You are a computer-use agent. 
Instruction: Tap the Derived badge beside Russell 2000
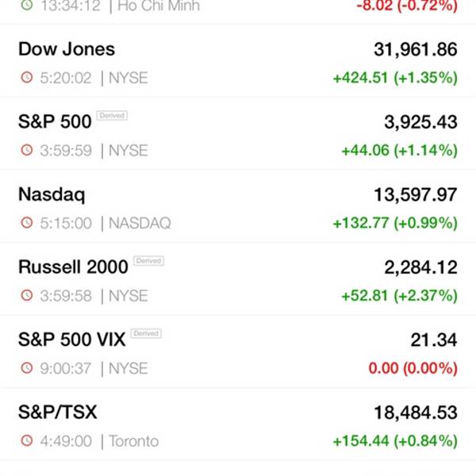point(149,261)
